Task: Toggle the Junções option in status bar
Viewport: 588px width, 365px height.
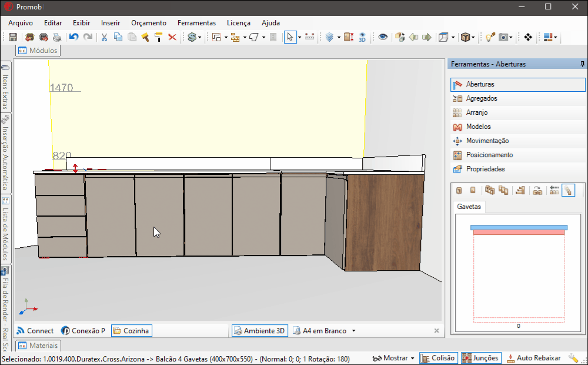Action: point(481,359)
